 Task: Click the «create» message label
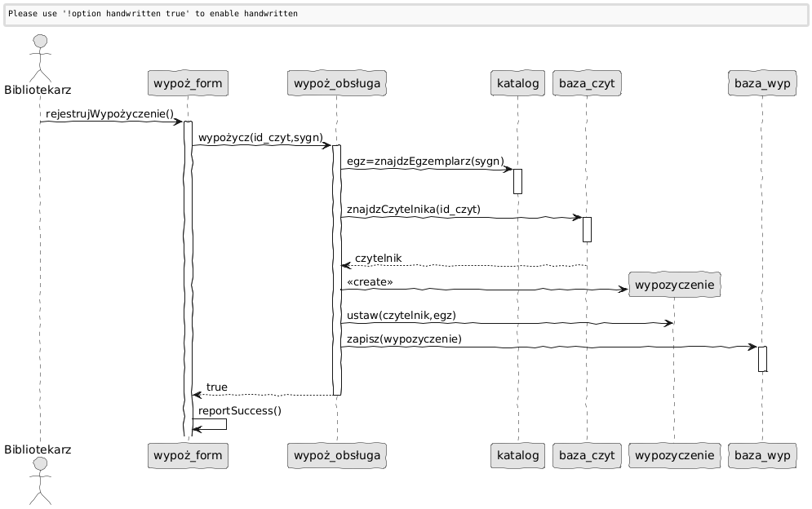coord(370,282)
